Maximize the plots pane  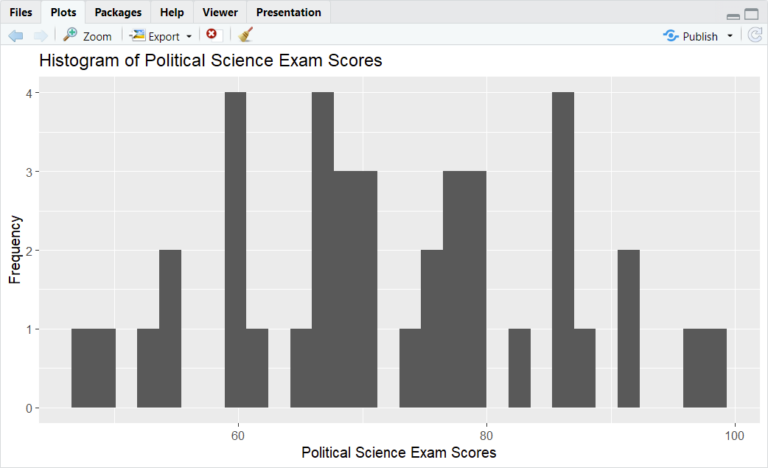(x=753, y=14)
